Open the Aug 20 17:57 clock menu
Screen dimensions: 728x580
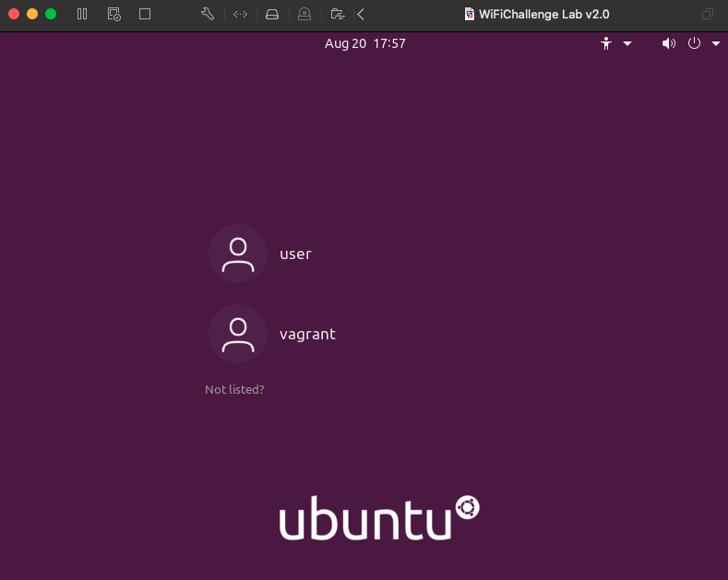[x=365, y=43]
